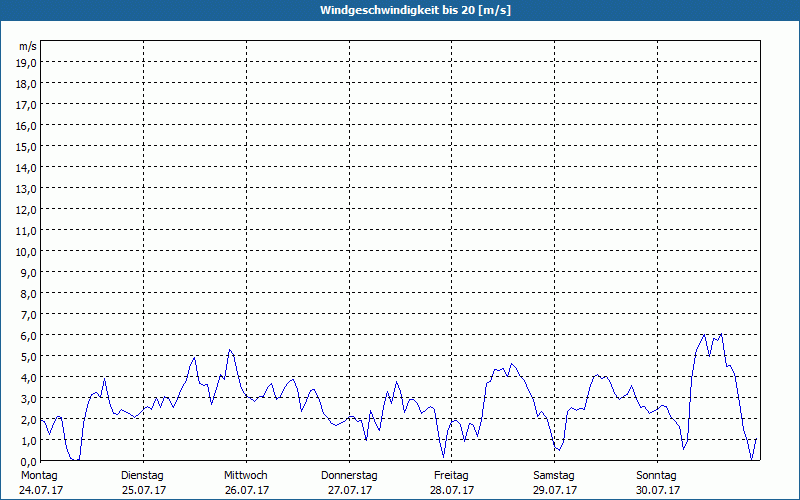Click the 12,0 axis value

click(26, 210)
